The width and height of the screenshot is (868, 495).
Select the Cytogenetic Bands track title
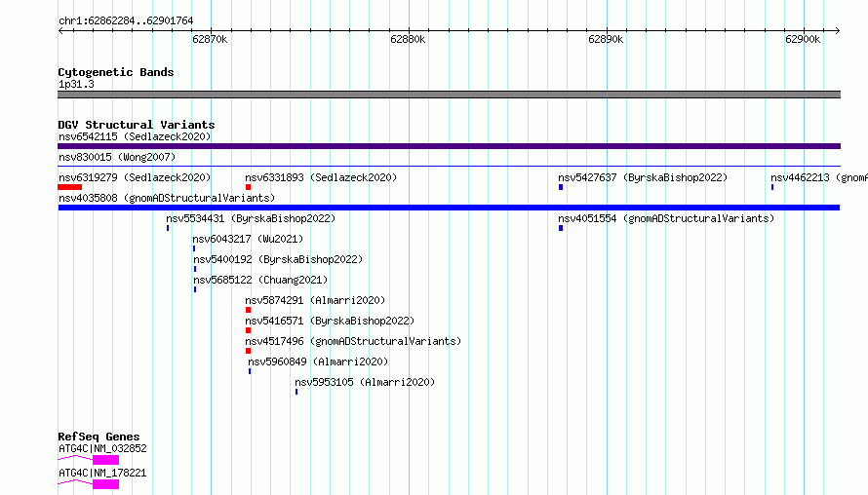click(x=116, y=72)
